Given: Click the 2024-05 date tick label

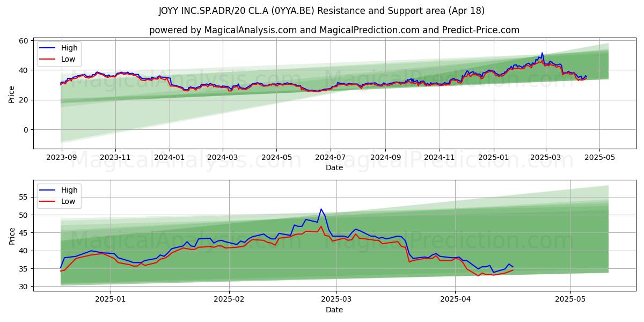Looking at the screenshot, I should pos(276,158).
